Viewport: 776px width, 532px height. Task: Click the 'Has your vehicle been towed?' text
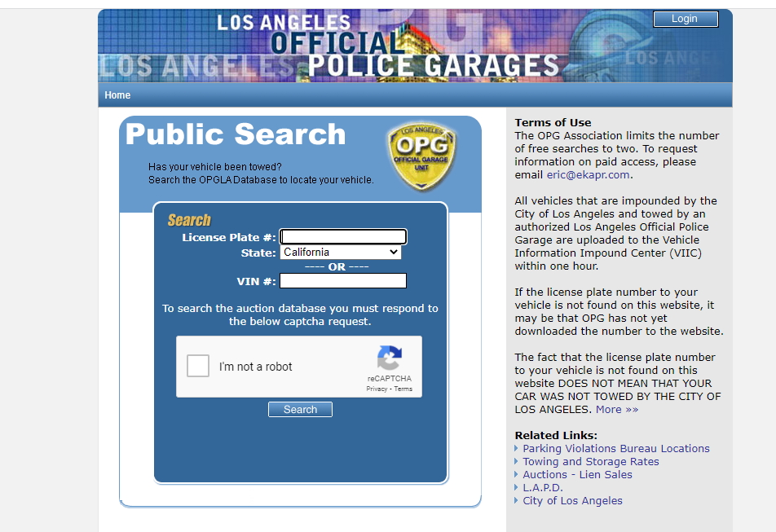[x=215, y=167]
